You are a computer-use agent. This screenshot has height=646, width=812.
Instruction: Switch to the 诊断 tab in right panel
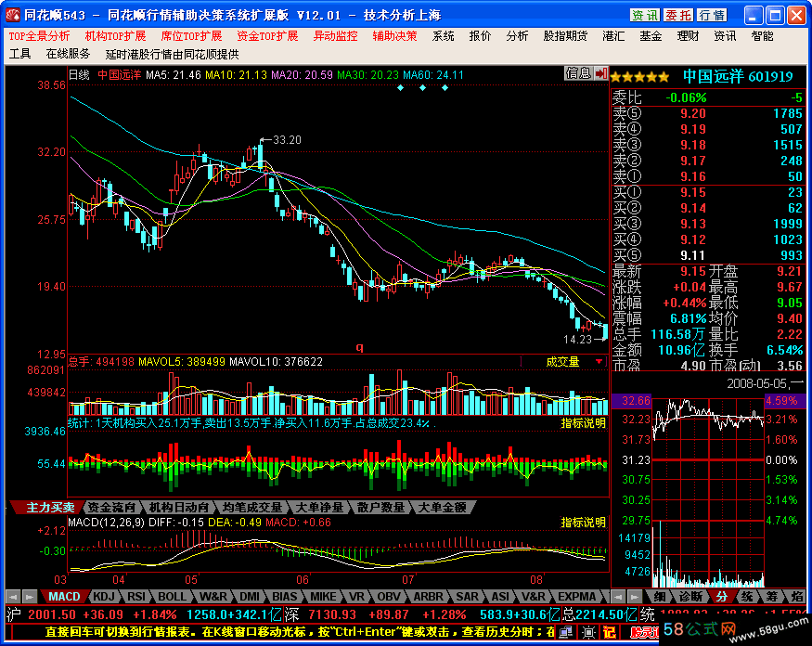pyautogui.click(x=690, y=597)
